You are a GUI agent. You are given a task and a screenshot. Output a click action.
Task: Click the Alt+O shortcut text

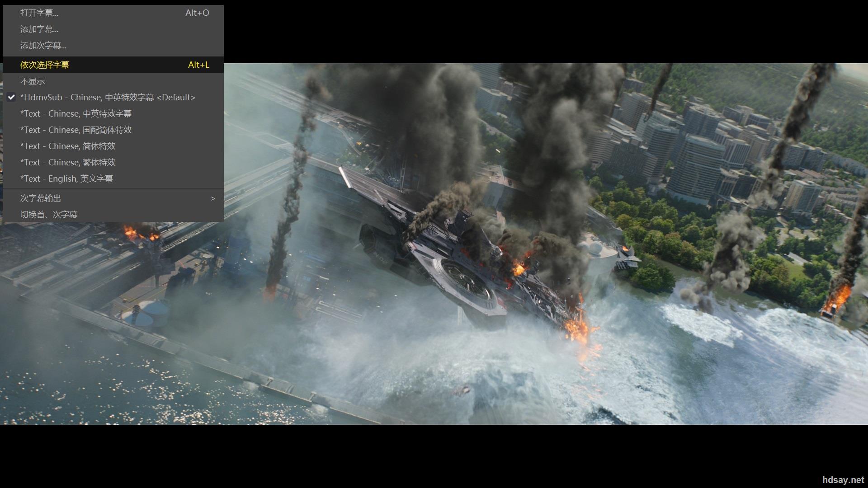click(x=197, y=13)
